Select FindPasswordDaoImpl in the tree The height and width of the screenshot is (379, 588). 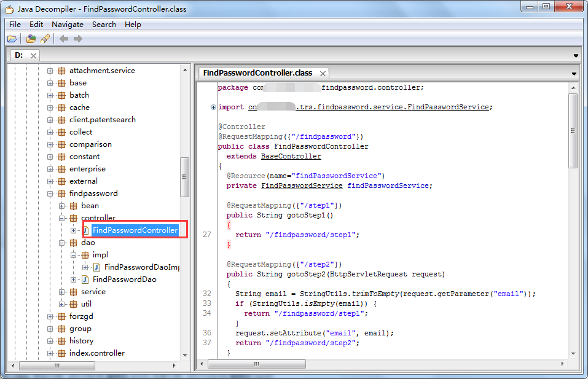pyautogui.click(x=142, y=267)
